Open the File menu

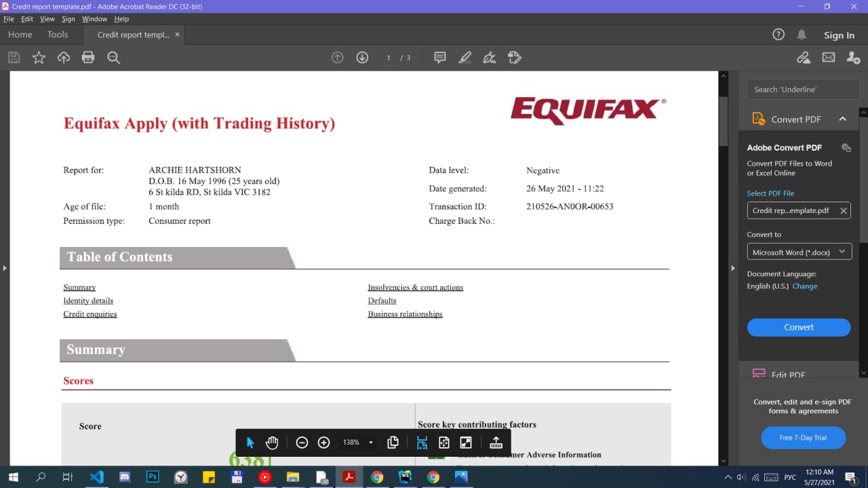pyautogui.click(x=9, y=19)
